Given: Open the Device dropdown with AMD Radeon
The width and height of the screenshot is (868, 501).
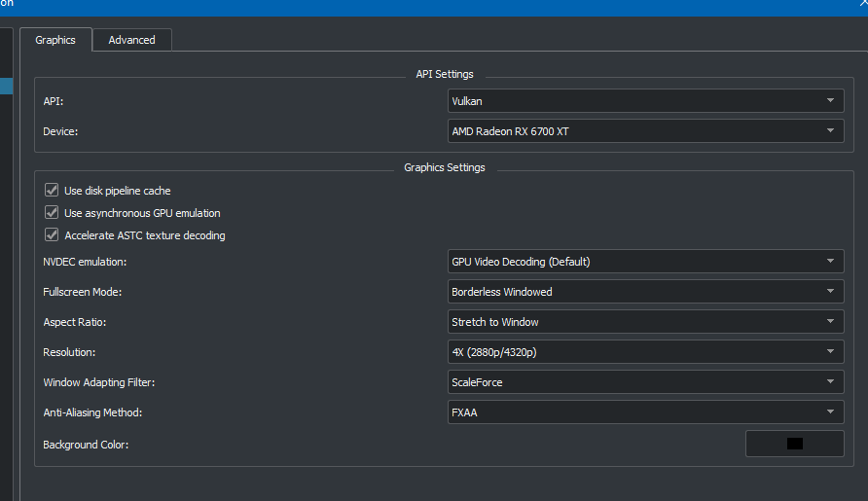Looking at the screenshot, I should pyautogui.click(x=645, y=131).
